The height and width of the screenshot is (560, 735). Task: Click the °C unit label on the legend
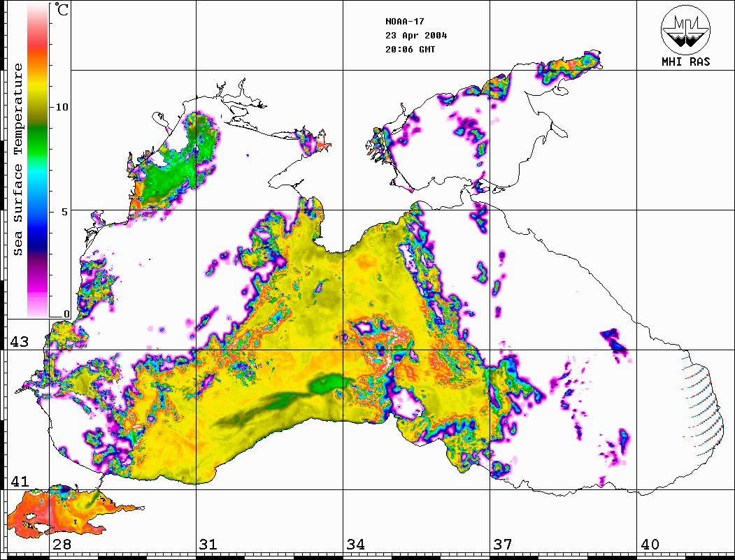point(62,9)
